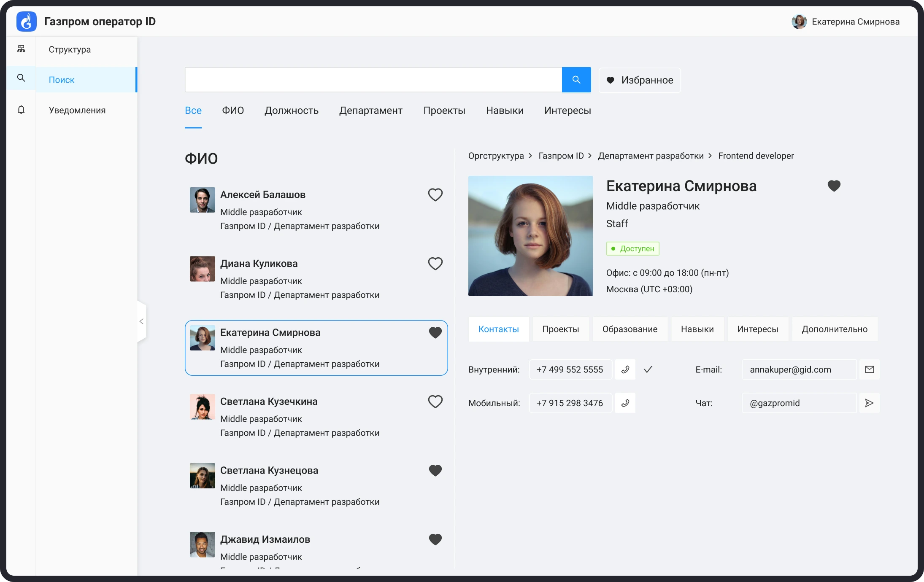Open notifications bell icon in sidebar
Image resolution: width=924 pixels, height=582 pixels.
pyautogui.click(x=21, y=110)
